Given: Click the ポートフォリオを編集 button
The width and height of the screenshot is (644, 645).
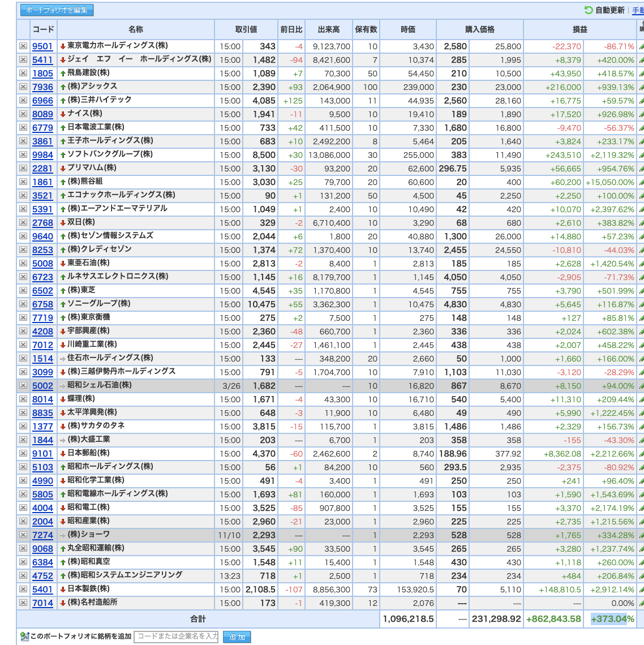Looking at the screenshot, I should coord(57,10).
